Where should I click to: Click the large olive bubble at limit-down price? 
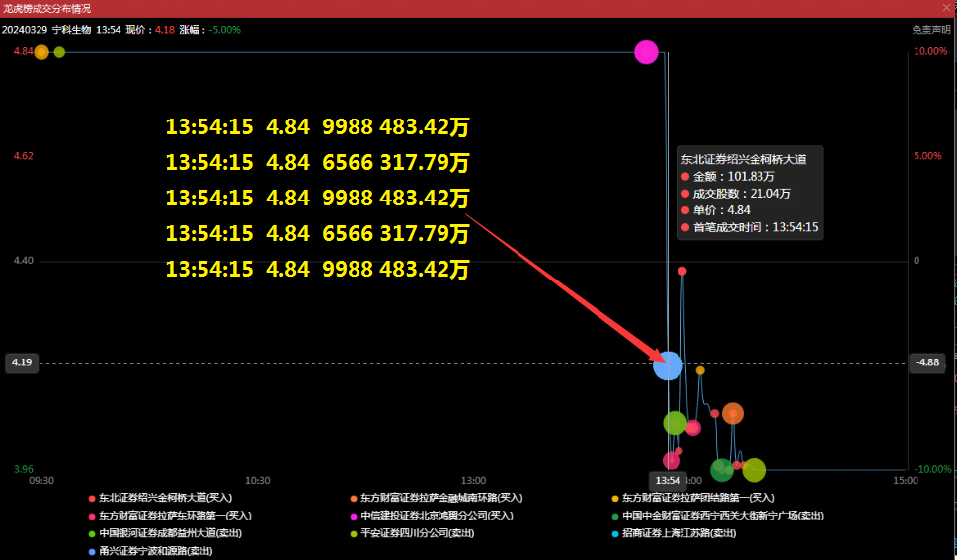click(x=755, y=470)
